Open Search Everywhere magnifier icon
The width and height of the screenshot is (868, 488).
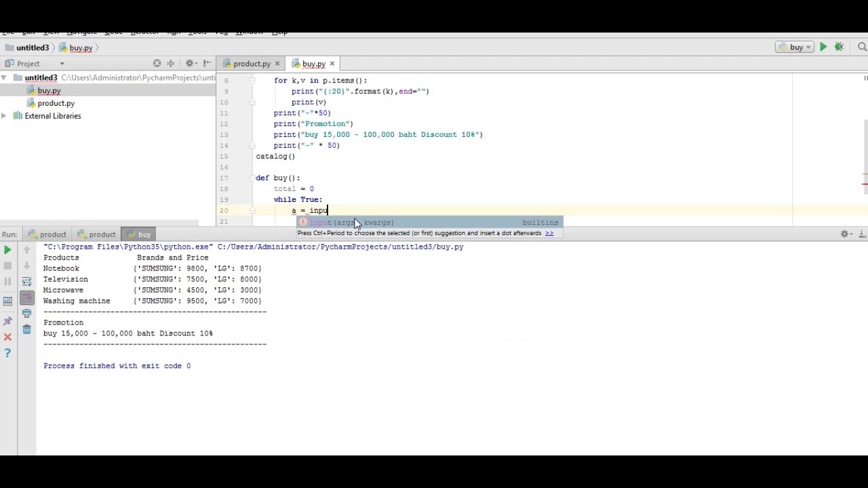coord(862,47)
